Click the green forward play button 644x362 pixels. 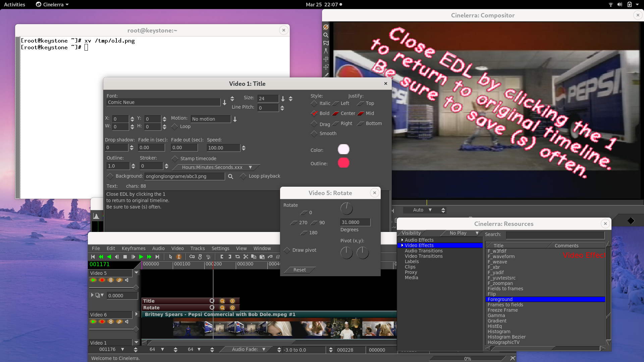pyautogui.click(x=141, y=257)
